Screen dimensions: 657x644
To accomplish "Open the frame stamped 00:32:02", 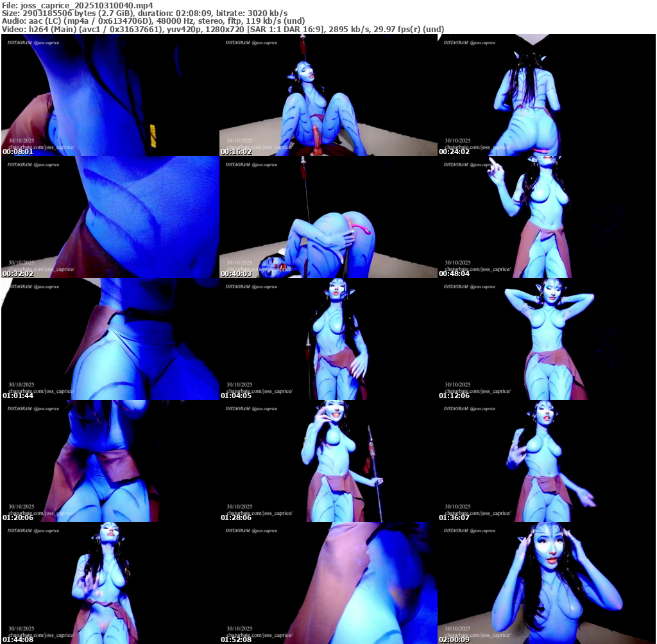I will [x=110, y=217].
